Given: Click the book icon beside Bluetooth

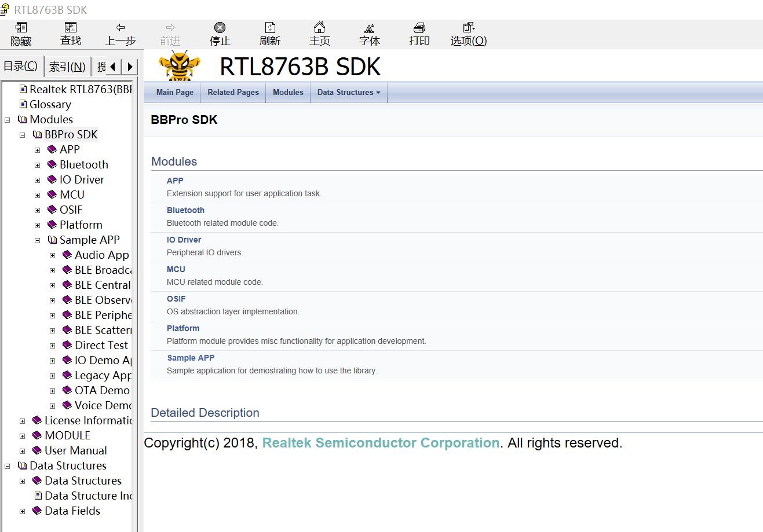Looking at the screenshot, I should point(52,164).
